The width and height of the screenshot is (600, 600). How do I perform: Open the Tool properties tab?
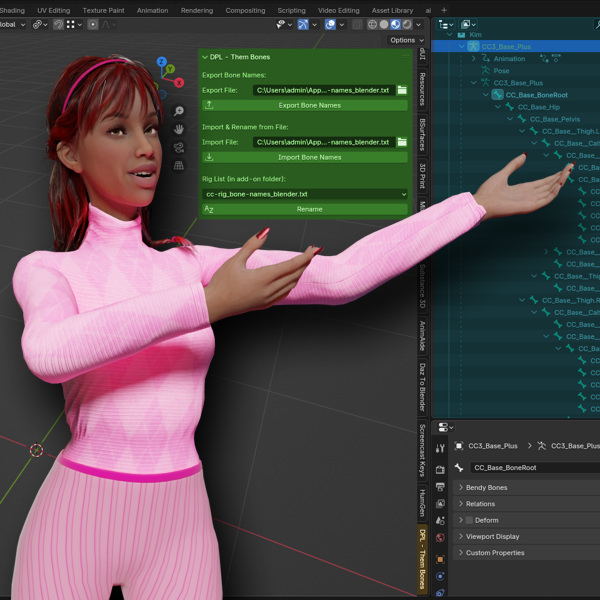tap(440, 448)
